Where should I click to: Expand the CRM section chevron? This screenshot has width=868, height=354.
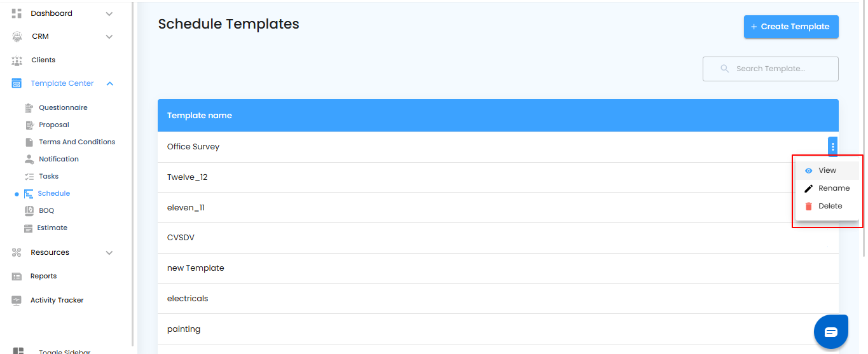[x=109, y=37]
